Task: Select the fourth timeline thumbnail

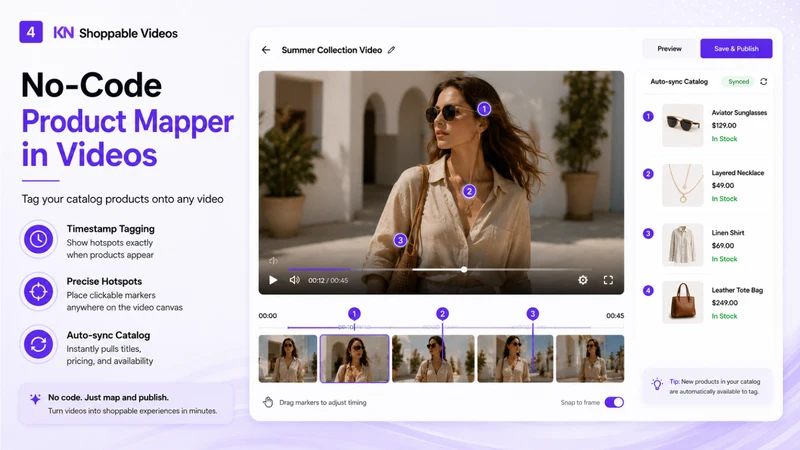Action: (x=515, y=359)
